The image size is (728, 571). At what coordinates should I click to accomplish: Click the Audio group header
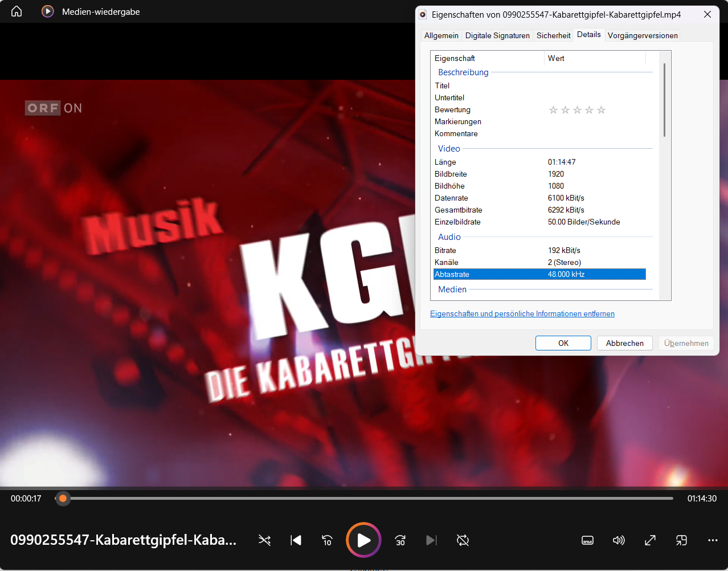(449, 237)
